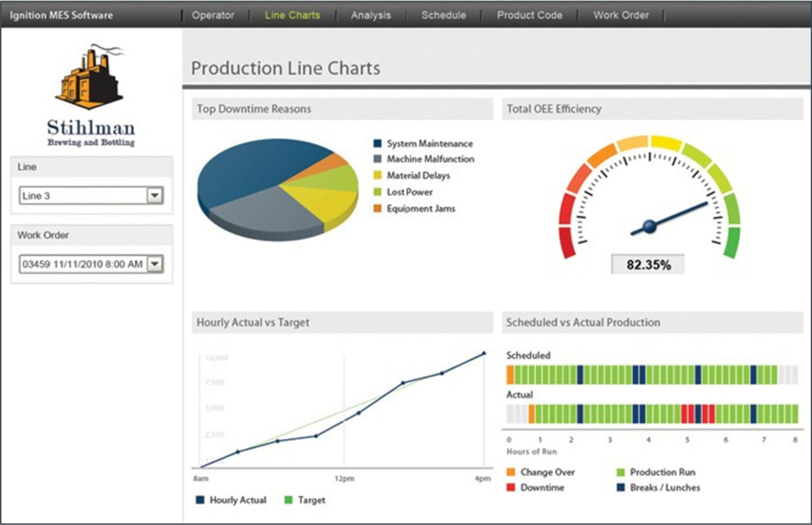812x525 pixels.
Task: Click the Line 3 combo box field
Action: pyautogui.click(x=91, y=195)
